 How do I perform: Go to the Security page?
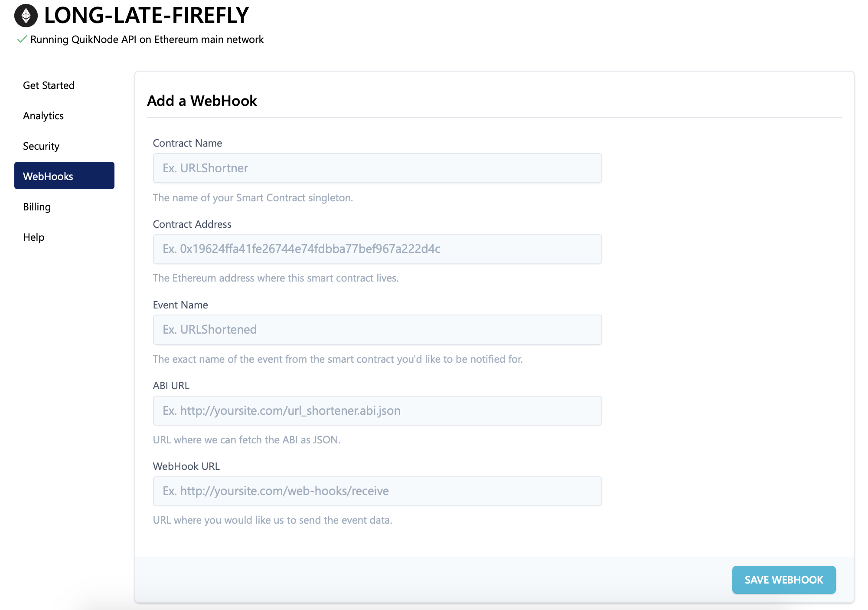pyautogui.click(x=41, y=146)
